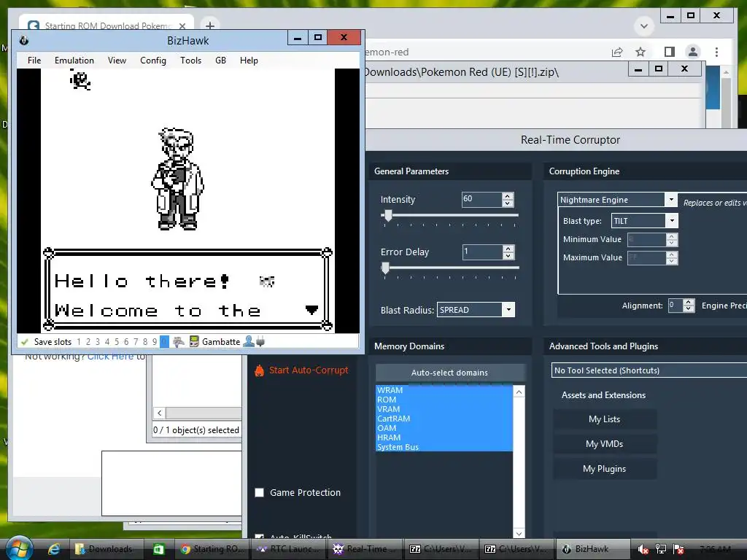The image size is (747, 560).
Task: Click the network tray icon
Action: (x=661, y=549)
